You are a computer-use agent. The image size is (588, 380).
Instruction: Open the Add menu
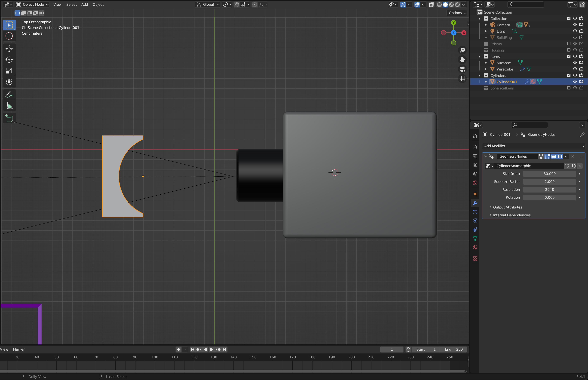[84, 4]
